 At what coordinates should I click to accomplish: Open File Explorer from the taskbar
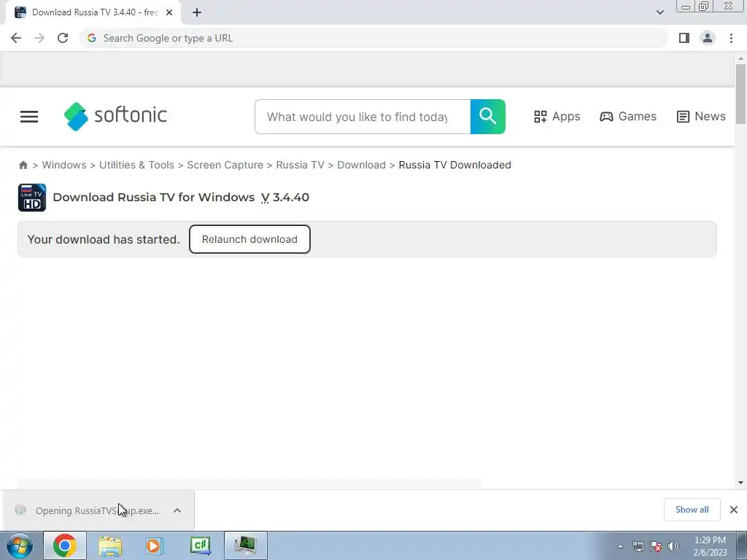110,545
